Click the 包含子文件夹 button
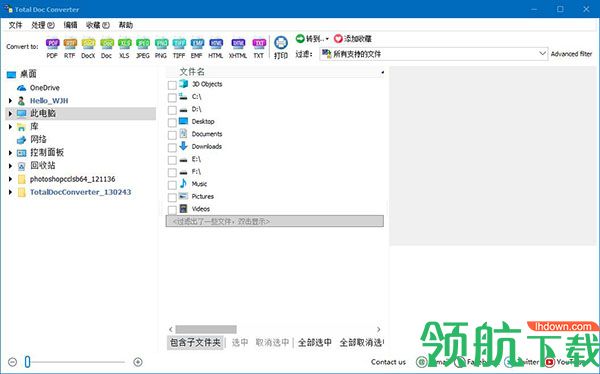 pos(196,342)
